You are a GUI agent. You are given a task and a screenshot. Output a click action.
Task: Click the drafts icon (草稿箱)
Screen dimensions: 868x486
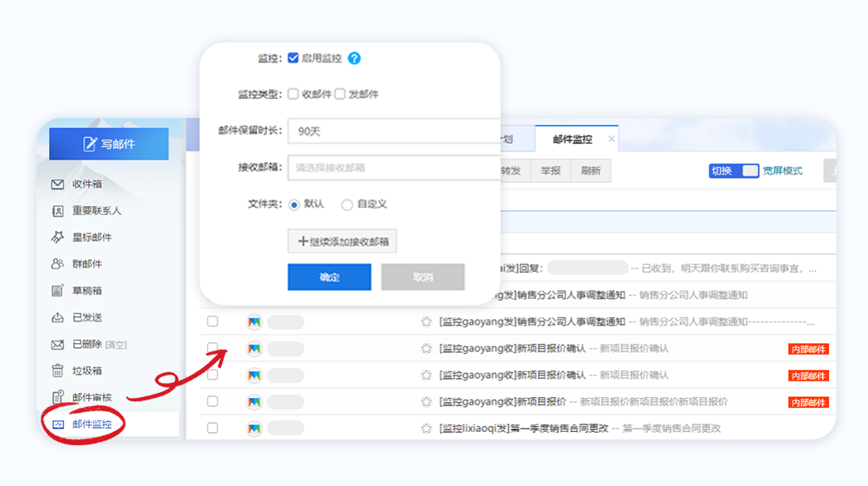pos(57,291)
